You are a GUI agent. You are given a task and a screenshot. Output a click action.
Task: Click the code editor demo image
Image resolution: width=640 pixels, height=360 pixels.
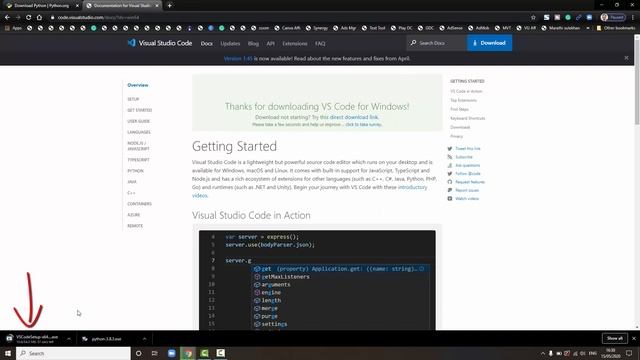pyautogui.click(x=317, y=280)
